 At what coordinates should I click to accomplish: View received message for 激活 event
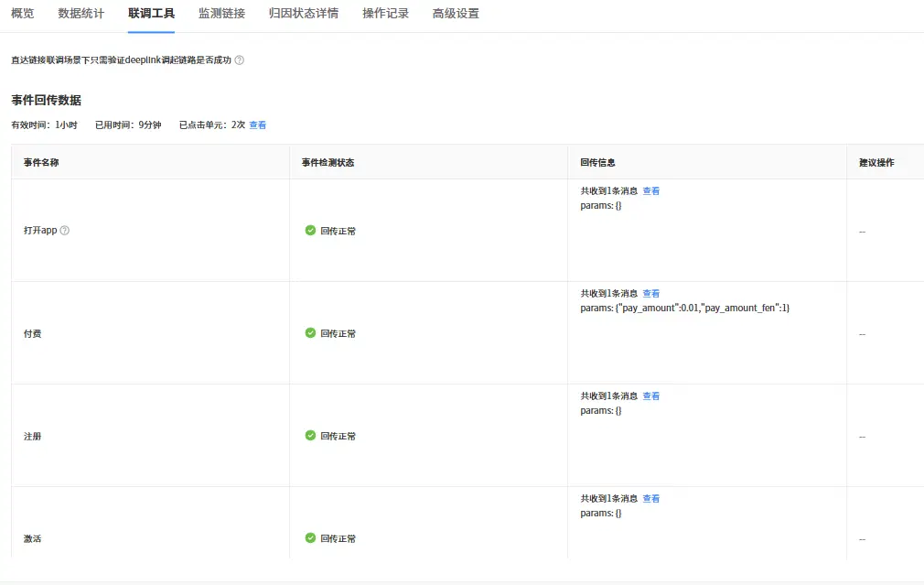coord(651,499)
